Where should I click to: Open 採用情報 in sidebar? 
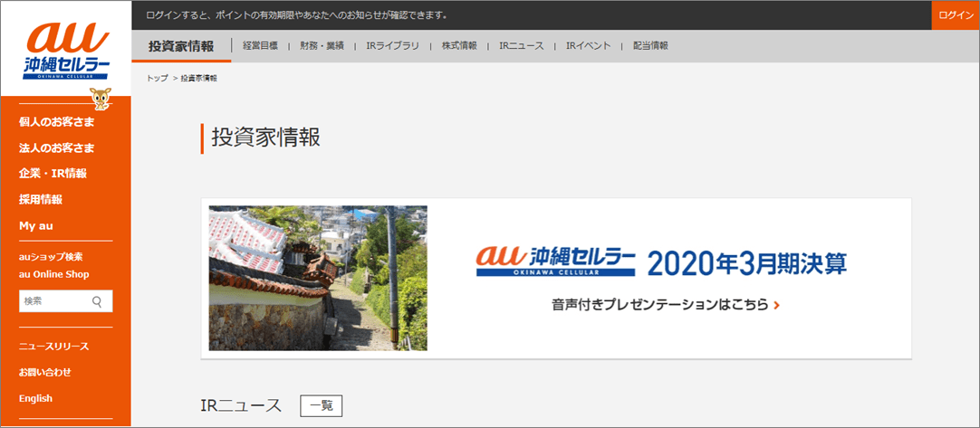pyautogui.click(x=41, y=200)
